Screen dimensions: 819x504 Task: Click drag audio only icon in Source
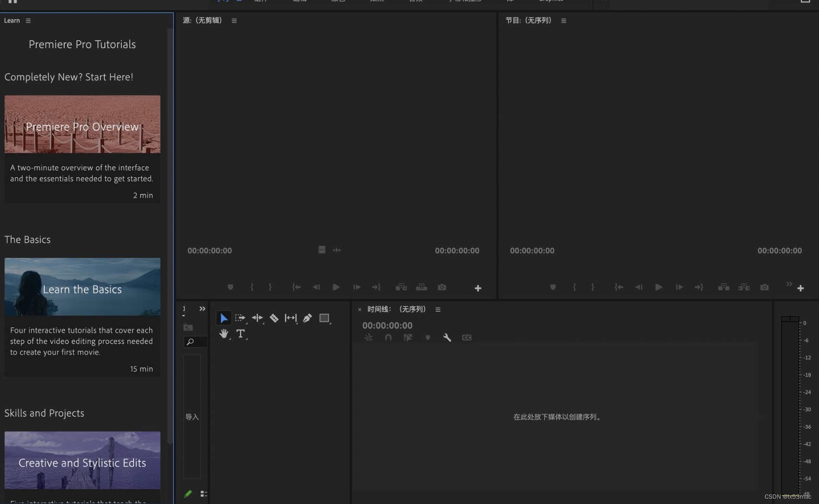click(337, 250)
